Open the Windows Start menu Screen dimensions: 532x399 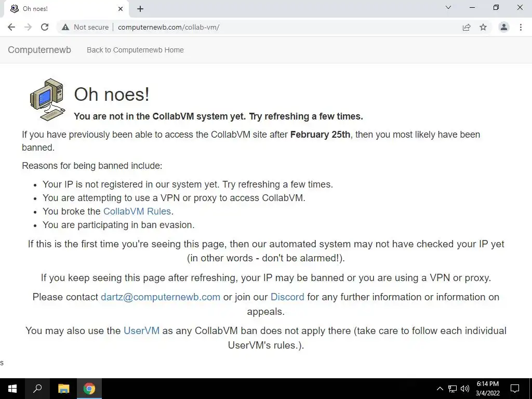point(12,389)
